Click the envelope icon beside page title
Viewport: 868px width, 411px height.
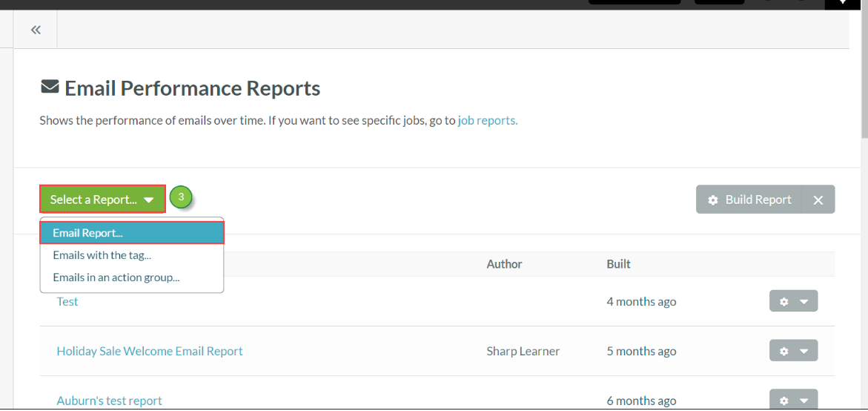[x=50, y=87]
